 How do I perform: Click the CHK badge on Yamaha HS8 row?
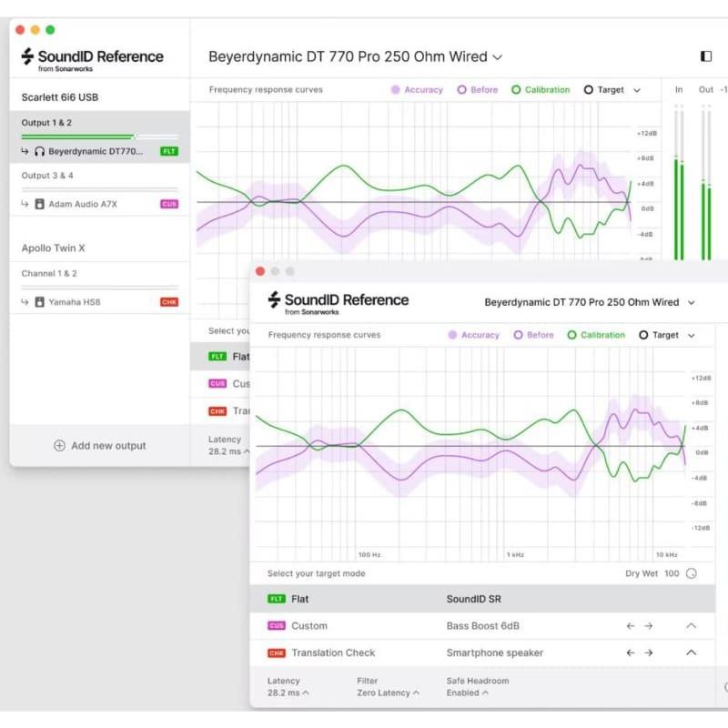[169, 302]
